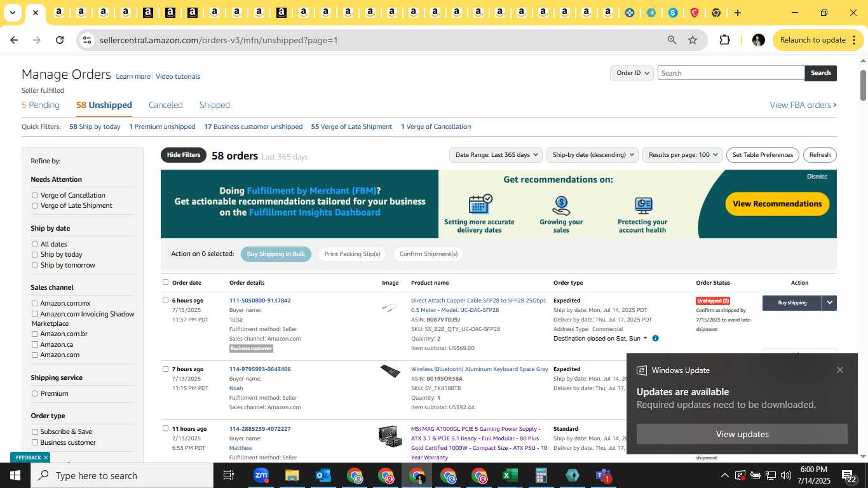The height and width of the screenshot is (488, 868).
Task: Select Premium shipping service radio
Action: pyautogui.click(x=35, y=393)
